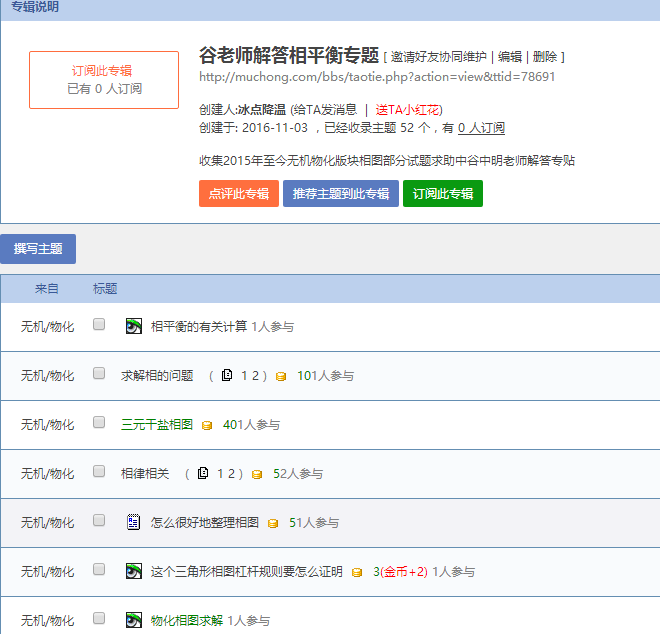The height and width of the screenshot is (634, 660).
Task: Click the 来自 column header
Action: pyautogui.click(x=47, y=288)
